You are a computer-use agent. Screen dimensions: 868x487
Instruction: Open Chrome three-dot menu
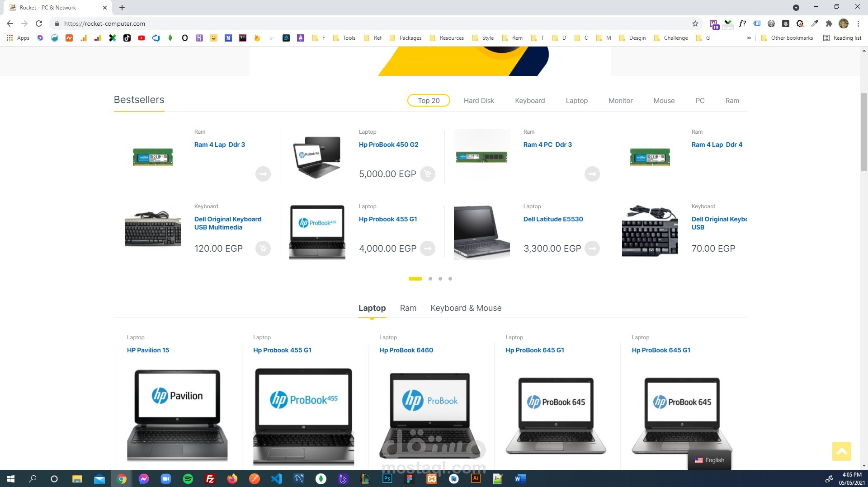[x=858, y=23]
